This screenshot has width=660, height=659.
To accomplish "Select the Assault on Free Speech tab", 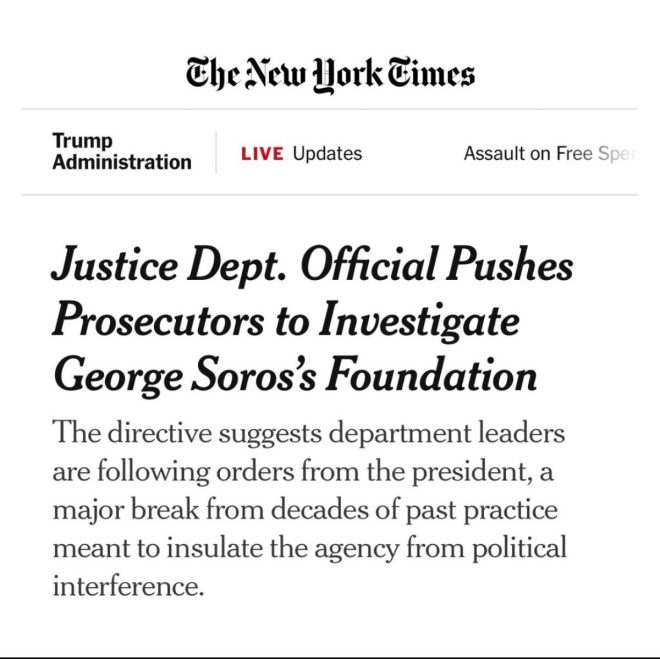I will point(550,154).
